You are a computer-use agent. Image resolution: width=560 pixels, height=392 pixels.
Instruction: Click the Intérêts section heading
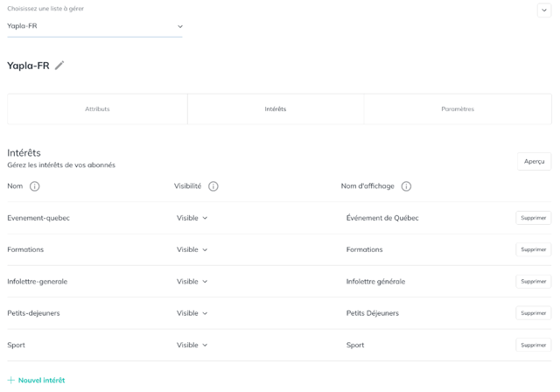coord(24,153)
